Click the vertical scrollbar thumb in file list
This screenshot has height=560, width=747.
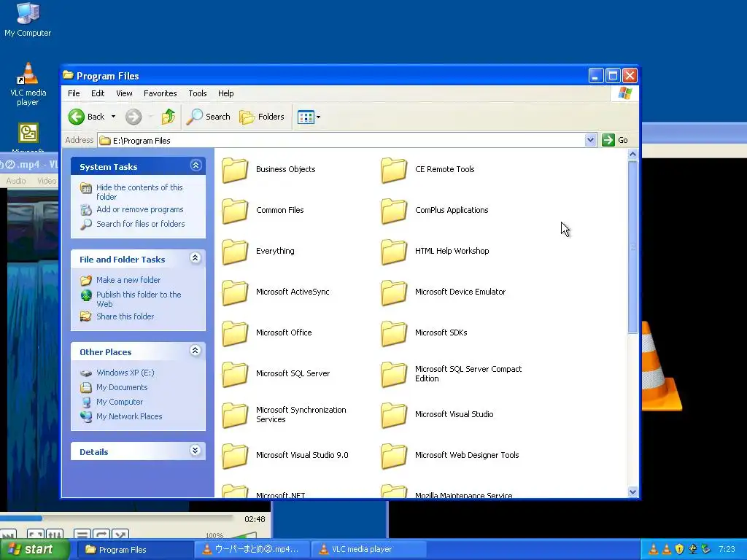click(x=632, y=247)
